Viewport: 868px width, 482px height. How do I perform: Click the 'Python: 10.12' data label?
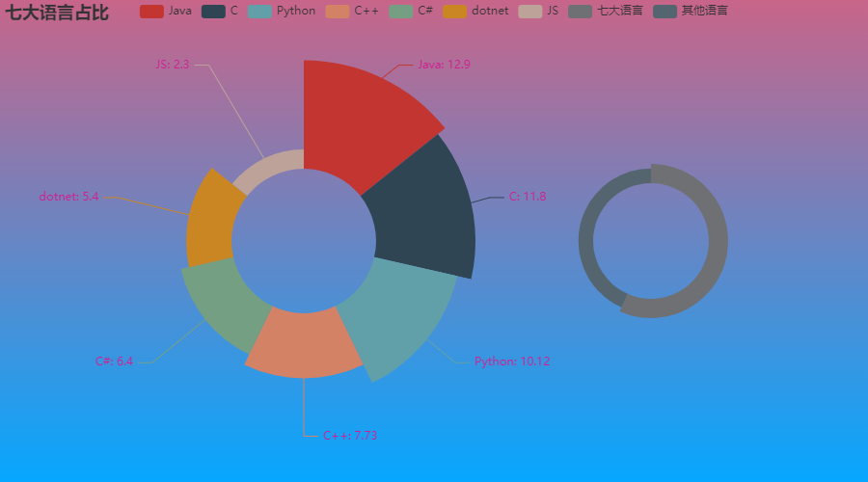pyautogui.click(x=512, y=361)
